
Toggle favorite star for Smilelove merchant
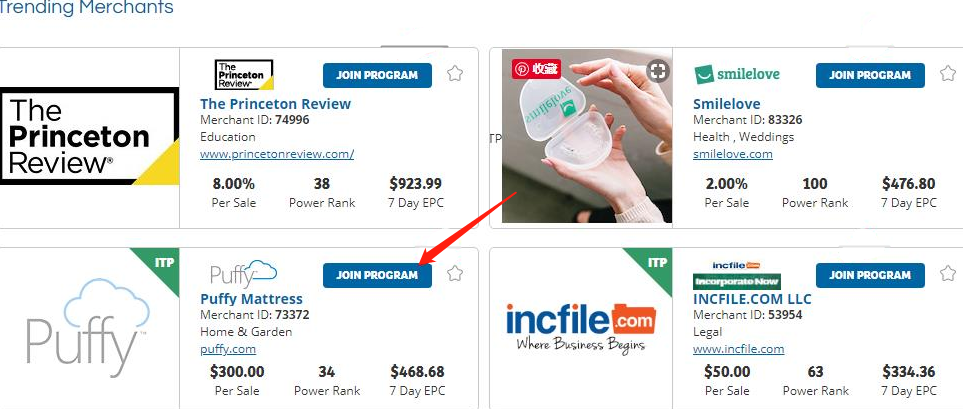point(948,74)
